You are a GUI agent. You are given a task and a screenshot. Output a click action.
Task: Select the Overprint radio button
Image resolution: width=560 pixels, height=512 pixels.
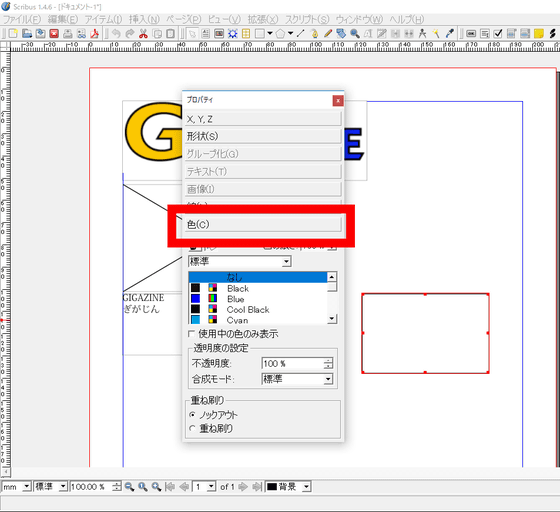point(192,428)
